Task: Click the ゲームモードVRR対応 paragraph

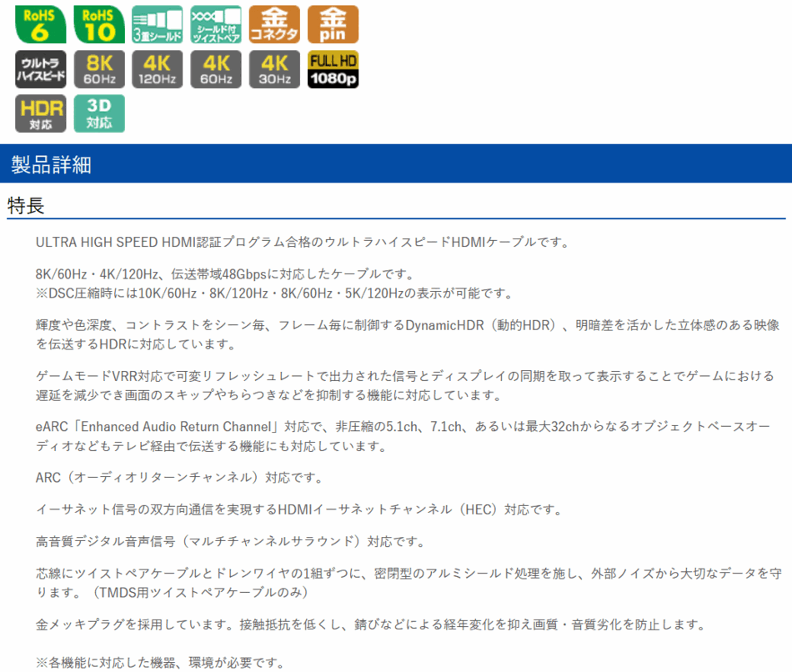Action: pos(404,385)
